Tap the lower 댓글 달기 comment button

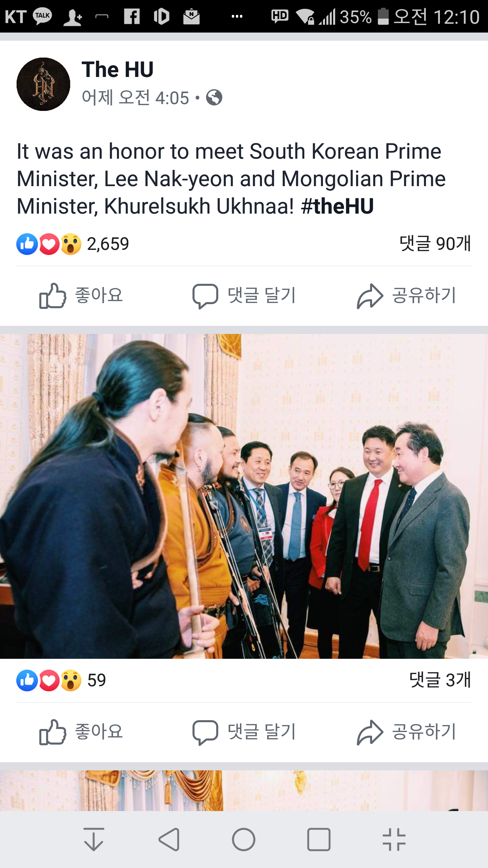(x=244, y=732)
